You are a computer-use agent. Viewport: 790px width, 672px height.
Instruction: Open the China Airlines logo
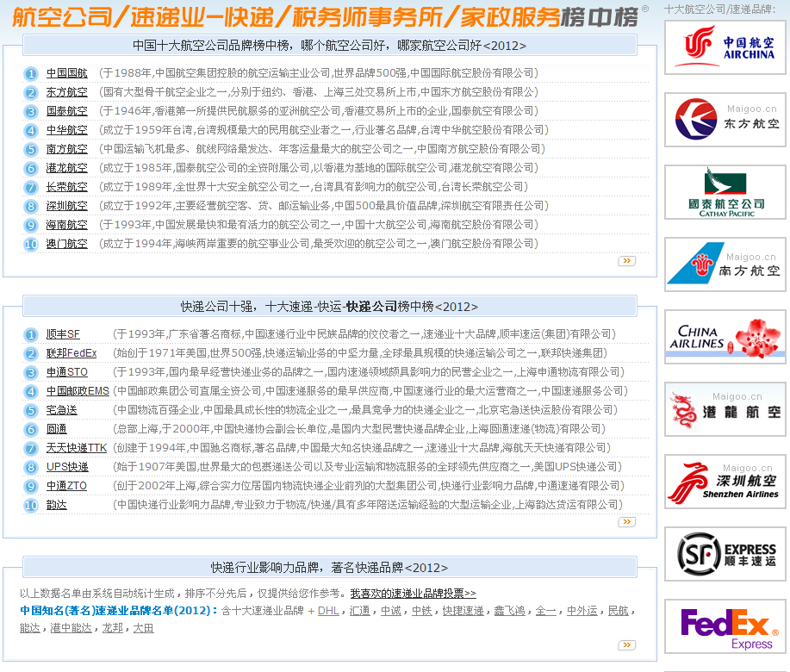click(725, 337)
